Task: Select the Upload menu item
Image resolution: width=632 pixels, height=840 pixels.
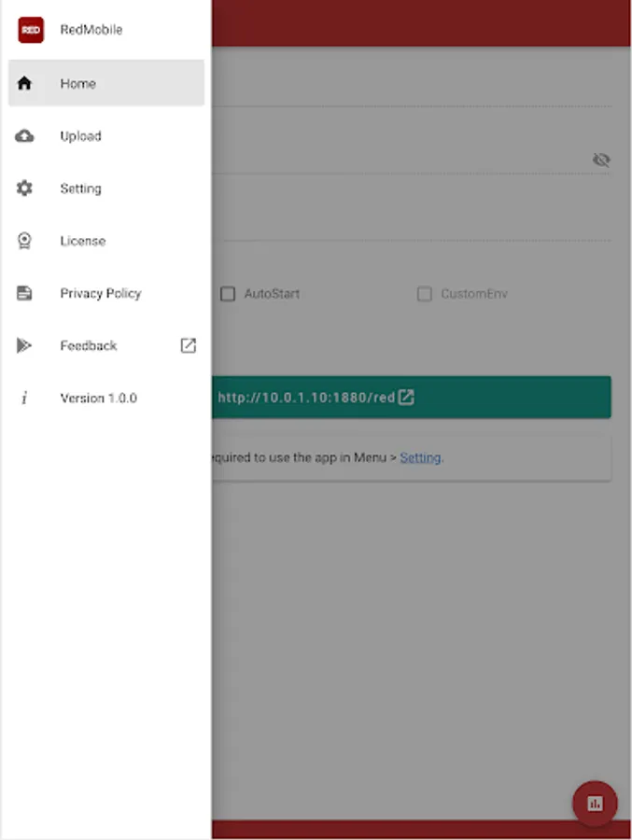Action: coord(106,136)
